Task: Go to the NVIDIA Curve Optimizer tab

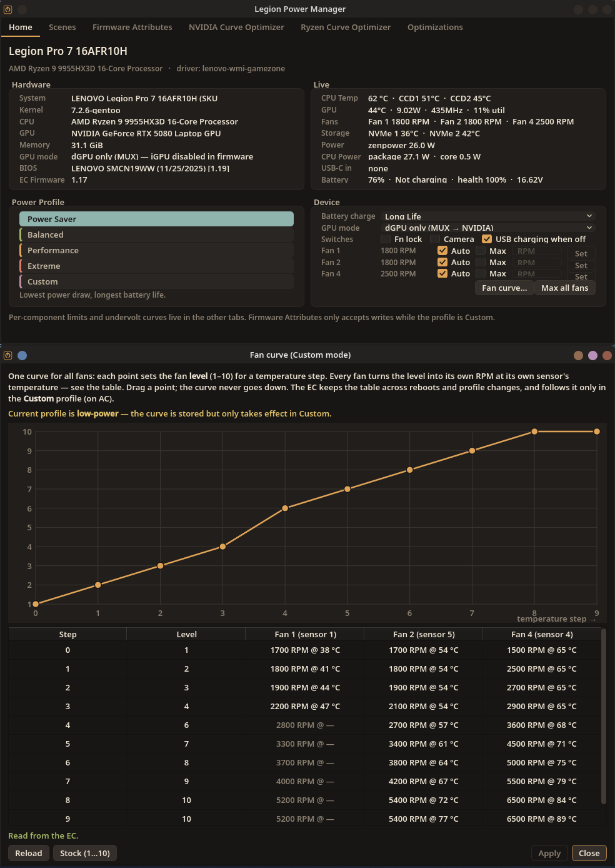Action: (x=236, y=27)
